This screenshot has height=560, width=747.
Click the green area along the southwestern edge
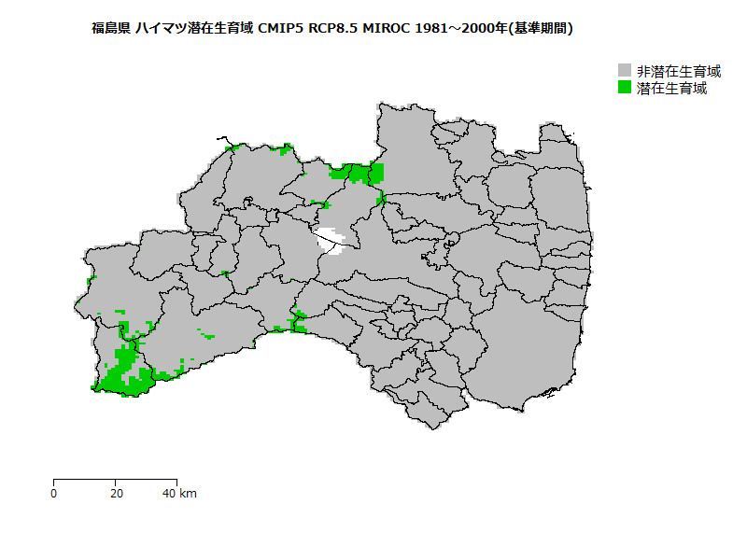[x=110, y=387]
